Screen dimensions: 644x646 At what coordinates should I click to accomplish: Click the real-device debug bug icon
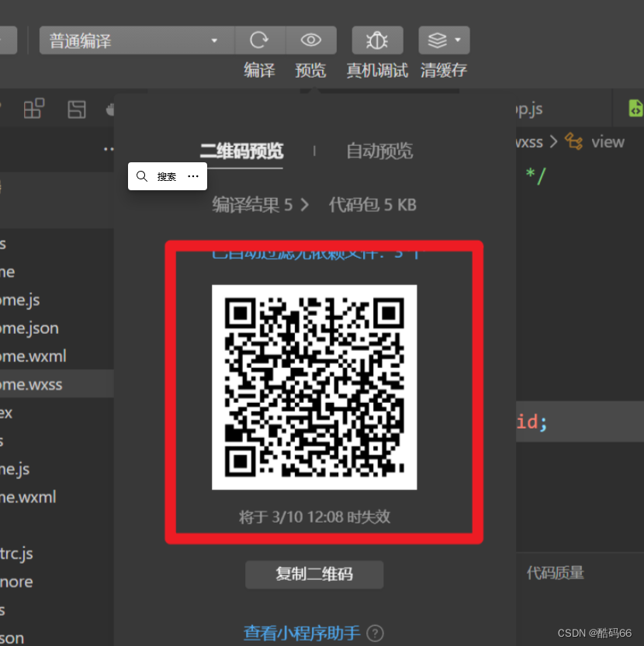(x=377, y=40)
